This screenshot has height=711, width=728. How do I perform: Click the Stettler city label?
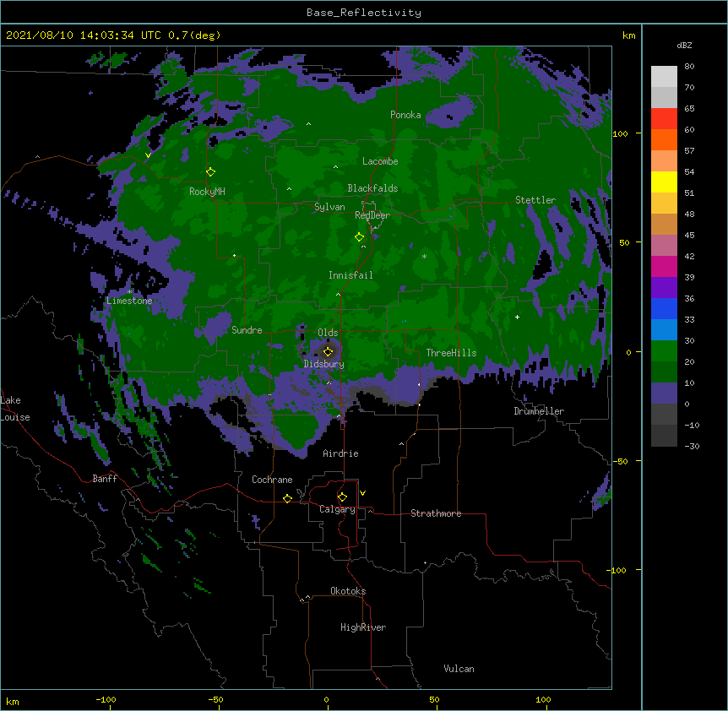pyautogui.click(x=535, y=200)
